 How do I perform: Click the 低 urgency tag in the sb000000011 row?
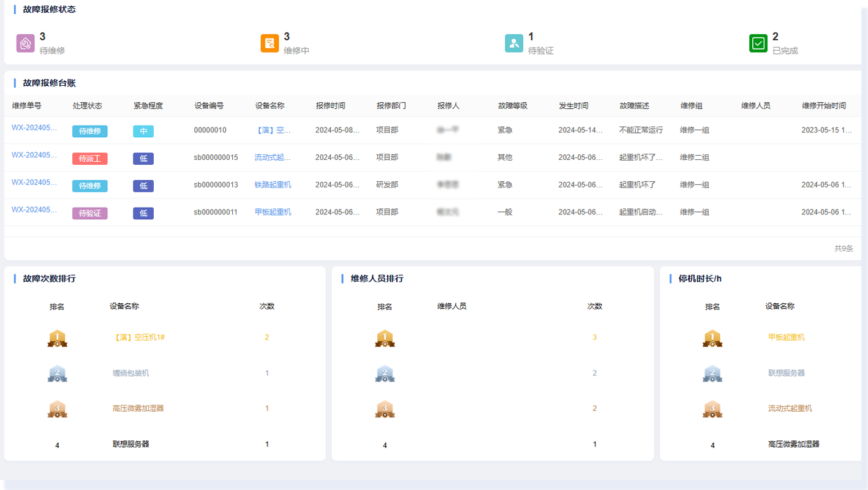143,213
